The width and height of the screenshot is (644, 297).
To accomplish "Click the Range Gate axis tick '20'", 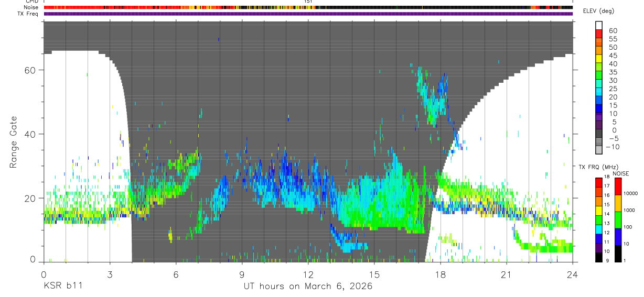I will 30,199.
